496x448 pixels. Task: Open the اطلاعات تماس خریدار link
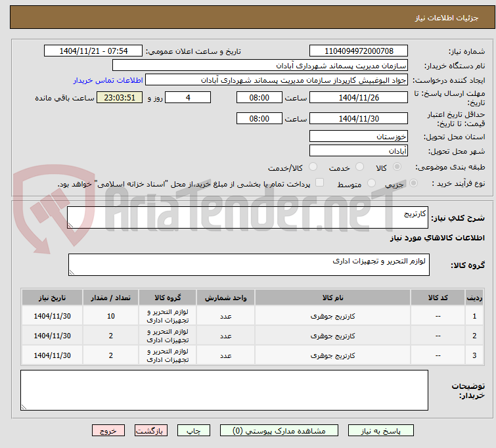[x=108, y=80]
